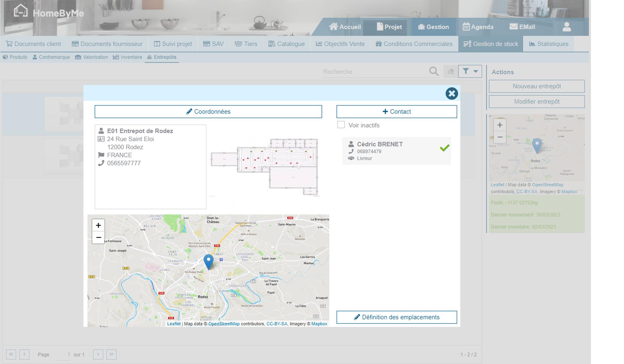Switch to the Inventaire sub-tab
624x364 pixels.
click(x=128, y=57)
